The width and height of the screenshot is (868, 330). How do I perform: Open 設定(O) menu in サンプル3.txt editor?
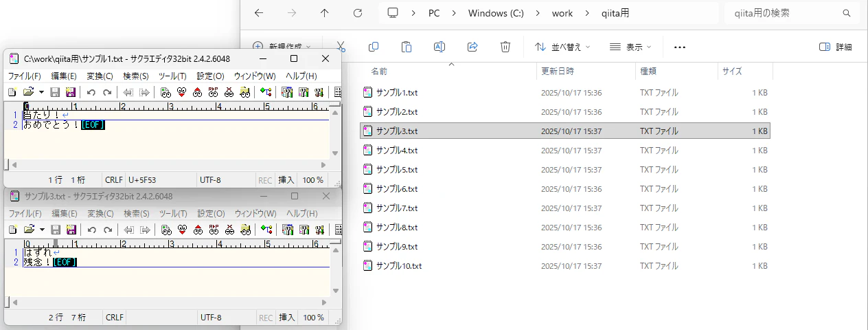click(x=210, y=213)
